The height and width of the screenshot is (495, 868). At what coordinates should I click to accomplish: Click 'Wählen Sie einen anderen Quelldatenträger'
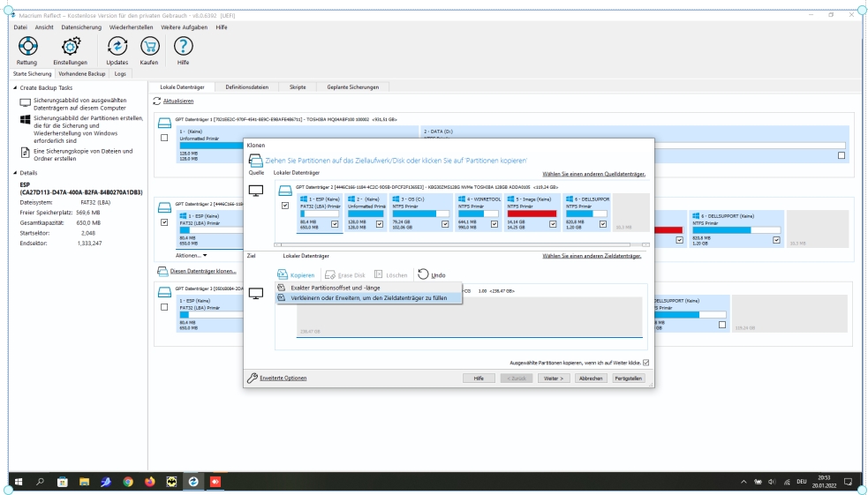[x=594, y=174]
